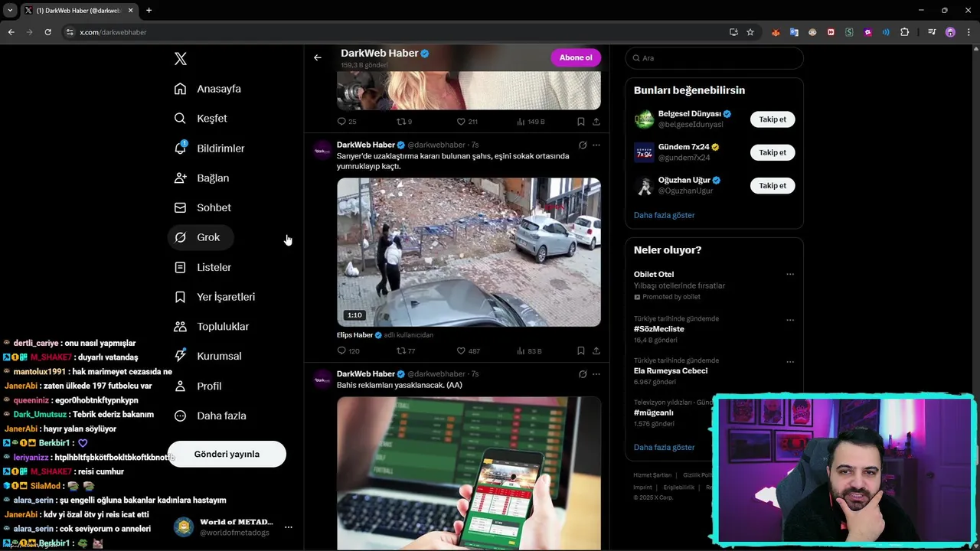This screenshot has height=551, width=980.
Task: Go back with profile header arrow
Action: click(318, 57)
